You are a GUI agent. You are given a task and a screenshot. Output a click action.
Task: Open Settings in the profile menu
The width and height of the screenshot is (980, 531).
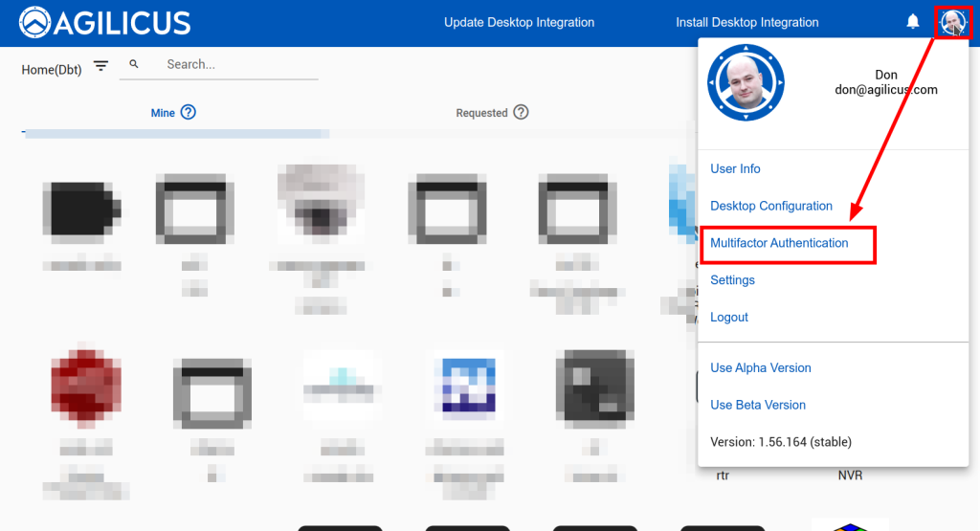732,280
